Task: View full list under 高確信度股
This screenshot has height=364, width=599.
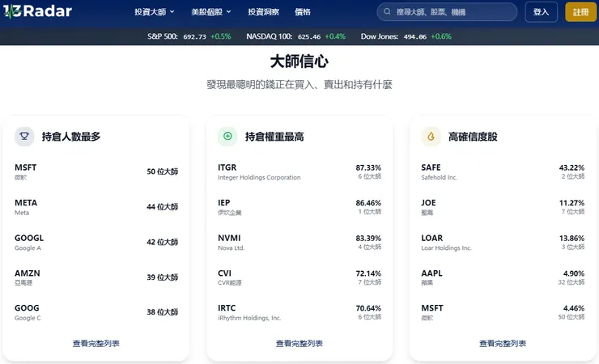Action: (503, 344)
